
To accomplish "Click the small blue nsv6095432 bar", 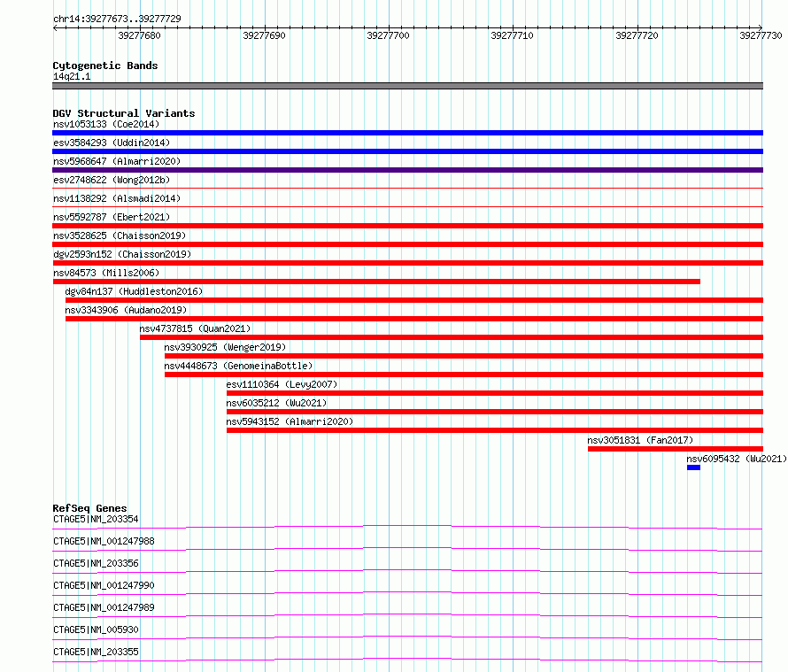I will 693,468.
